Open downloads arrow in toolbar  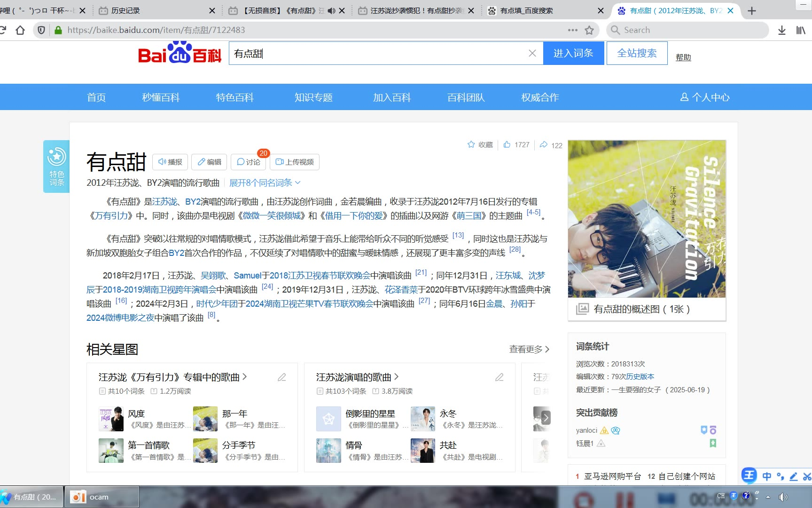[x=781, y=30]
